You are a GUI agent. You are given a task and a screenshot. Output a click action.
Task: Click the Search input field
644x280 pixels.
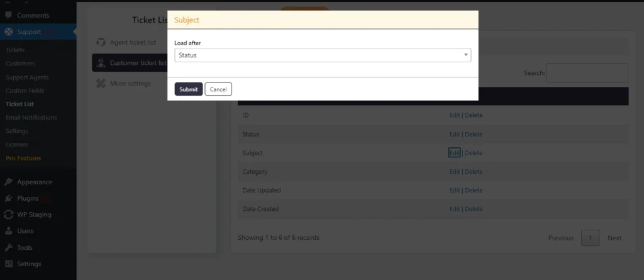tap(587, 73)
